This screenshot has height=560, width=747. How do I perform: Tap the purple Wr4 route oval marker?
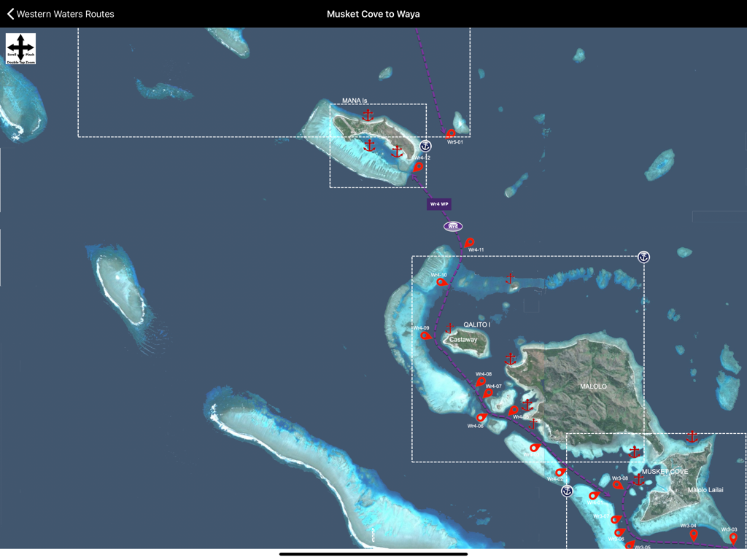453,225
